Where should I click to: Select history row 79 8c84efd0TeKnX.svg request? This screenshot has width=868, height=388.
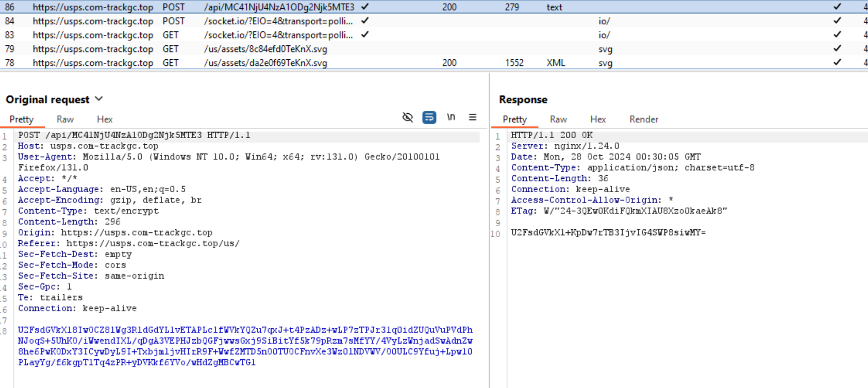click(265, 49)
